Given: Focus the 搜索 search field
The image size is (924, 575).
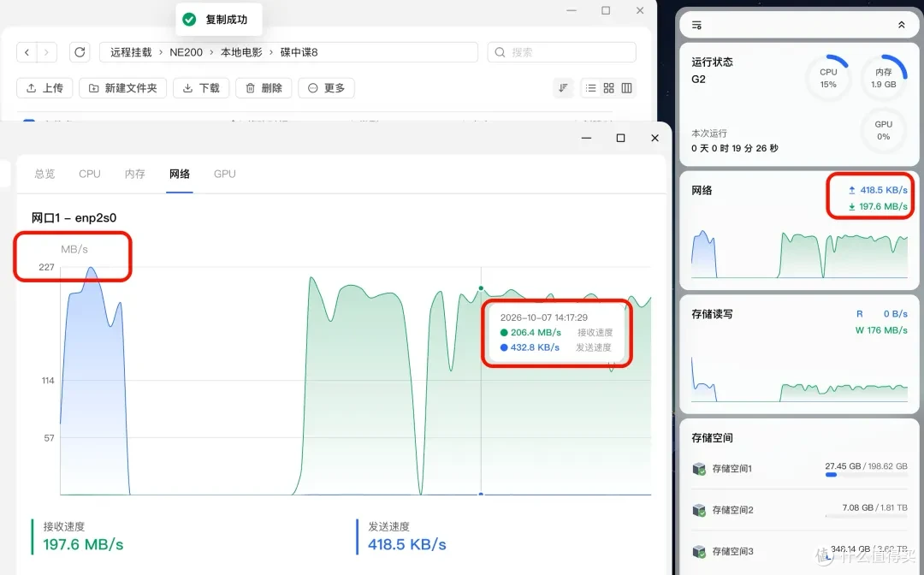Looking at the screenshot, I should (x=561, y=52).
